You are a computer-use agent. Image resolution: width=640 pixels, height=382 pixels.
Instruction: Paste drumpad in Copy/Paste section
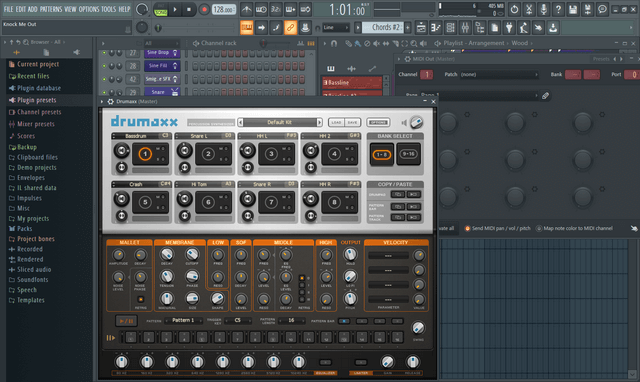click(x=414, y=195)
